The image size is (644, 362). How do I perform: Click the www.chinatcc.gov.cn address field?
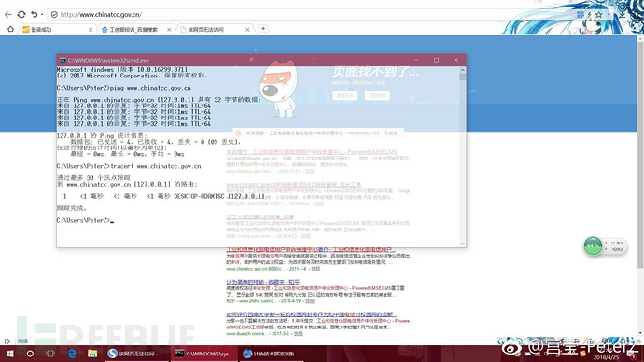[312, 14]
